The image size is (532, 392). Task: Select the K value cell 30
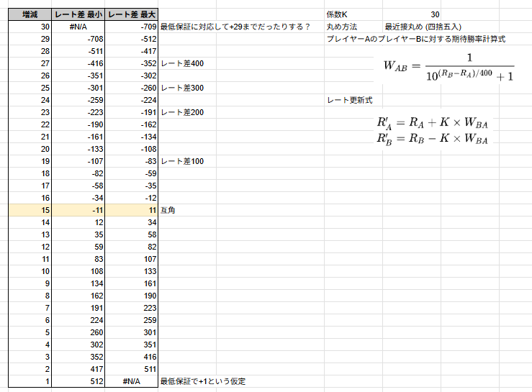(412, 14)
